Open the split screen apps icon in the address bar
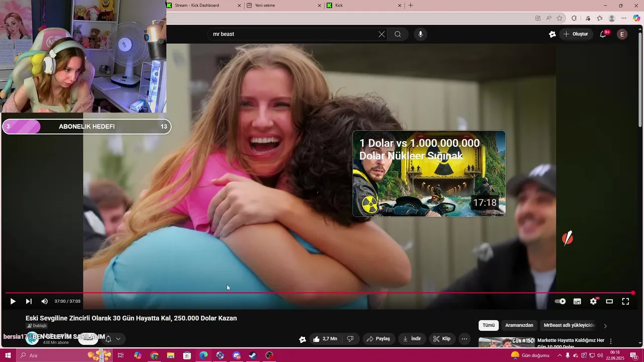This screenshot has width=644, height=362. click(538, 18)
